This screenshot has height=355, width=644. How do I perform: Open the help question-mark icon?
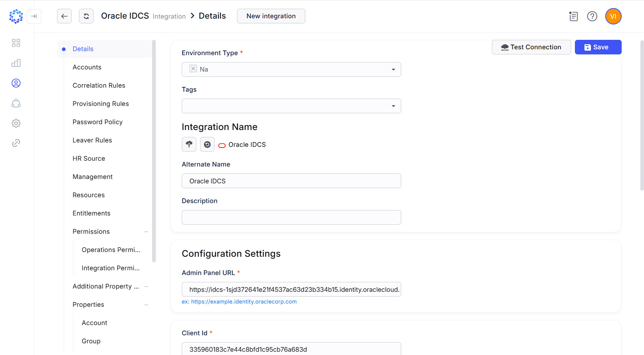click(x=592, y=16)
